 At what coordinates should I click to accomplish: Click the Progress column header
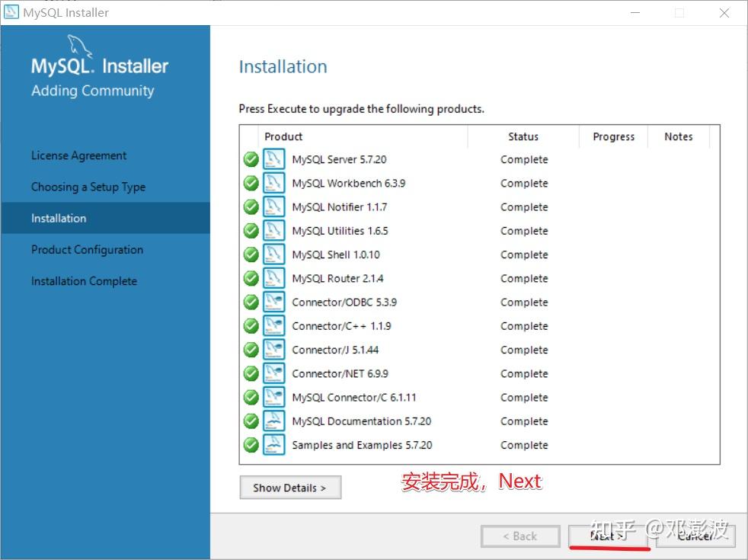(x=613, y=136)
